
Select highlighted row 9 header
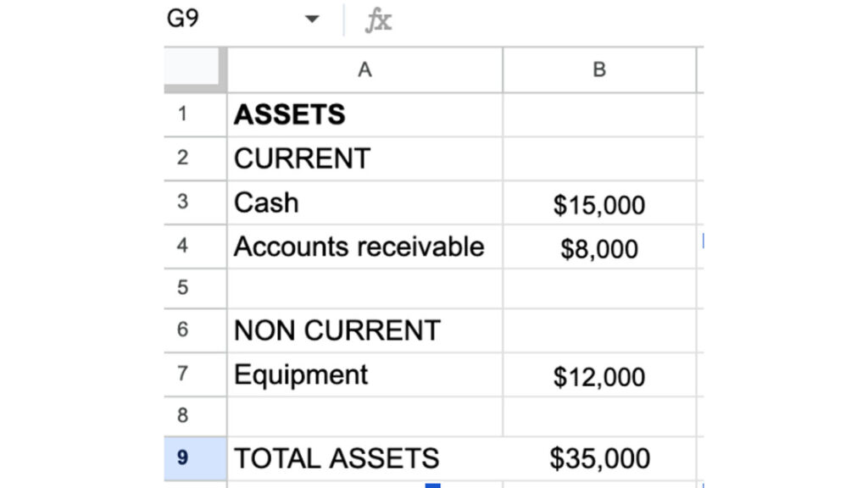click(x=195, y=458)
